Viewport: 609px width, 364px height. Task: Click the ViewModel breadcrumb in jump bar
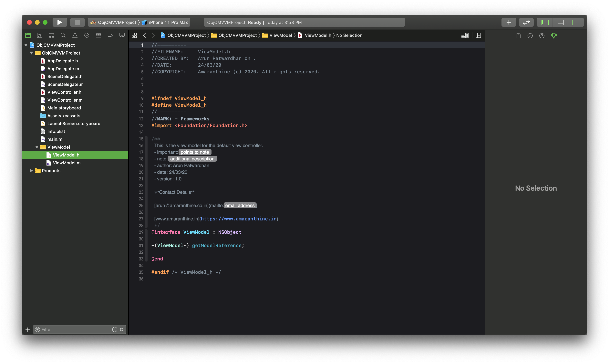pyautogui.click(x=280, y=35)
